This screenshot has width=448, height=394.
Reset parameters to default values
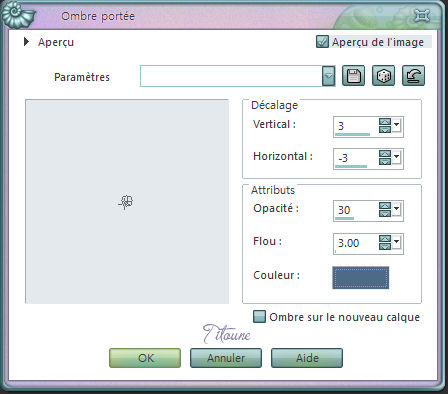413,76
